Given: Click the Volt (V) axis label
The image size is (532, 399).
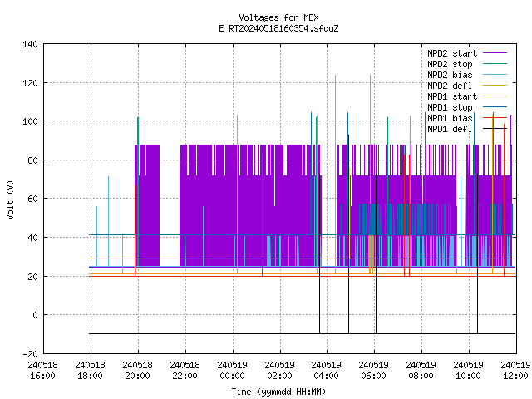Looking at the screenshot, I should click(x=10, y=199).
